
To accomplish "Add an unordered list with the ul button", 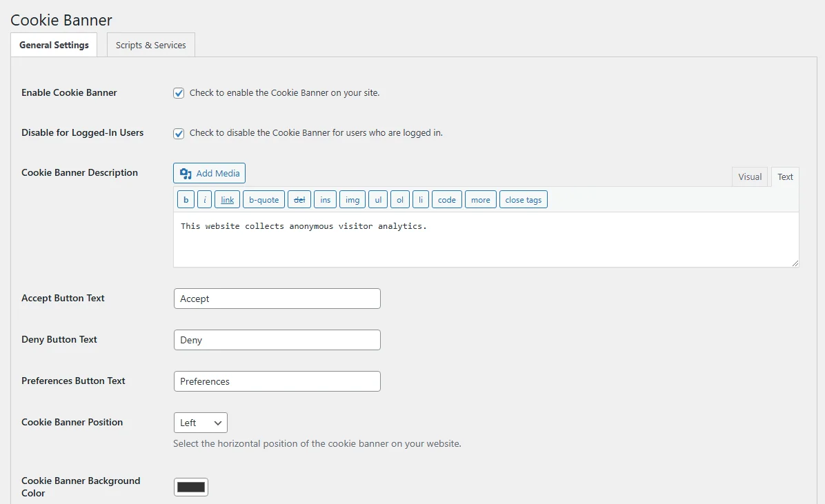I will 377,200.
